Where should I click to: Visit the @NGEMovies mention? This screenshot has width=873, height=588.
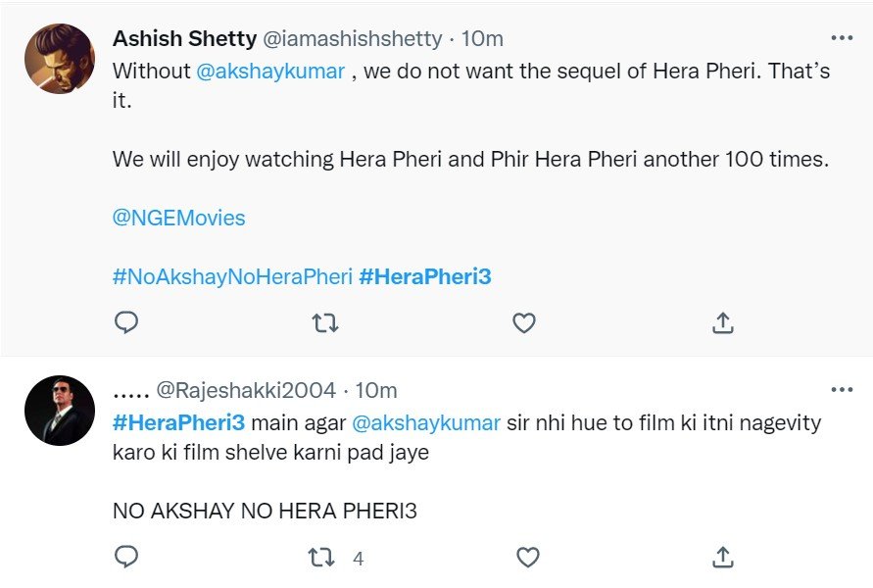pyautogui.click(x=178, y=218)
